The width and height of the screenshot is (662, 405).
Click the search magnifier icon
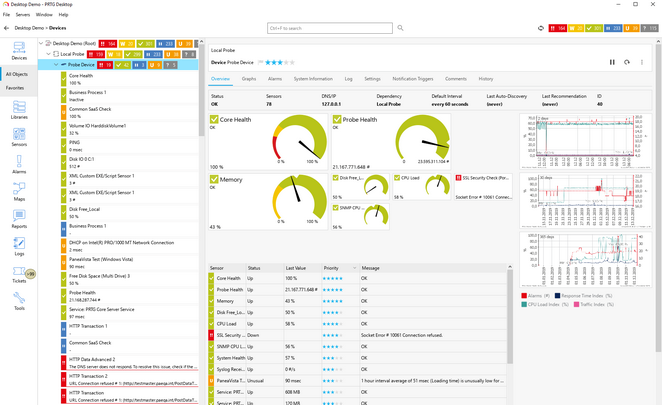[x=400, y=28]
